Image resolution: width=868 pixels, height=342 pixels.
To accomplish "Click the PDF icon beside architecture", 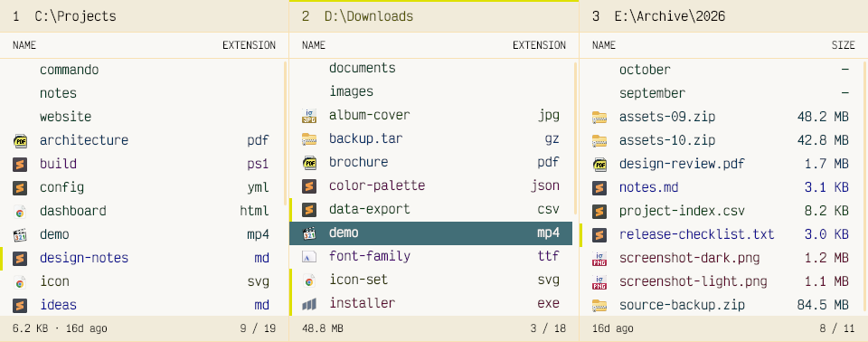I will pos(20,141).
